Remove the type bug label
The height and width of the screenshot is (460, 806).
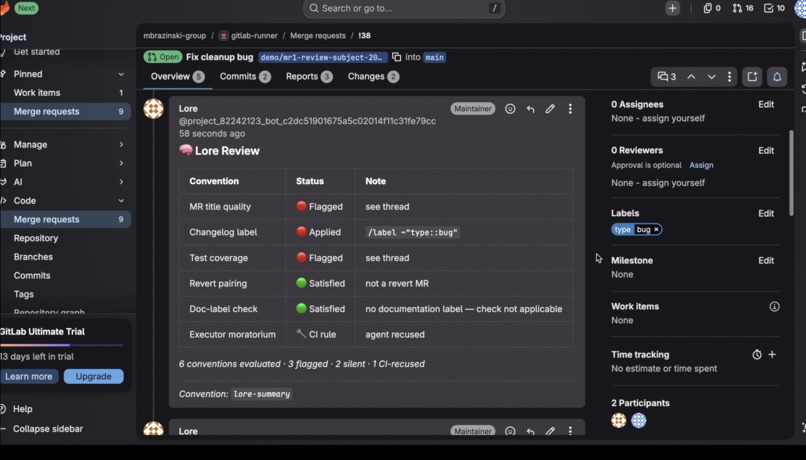656,230
